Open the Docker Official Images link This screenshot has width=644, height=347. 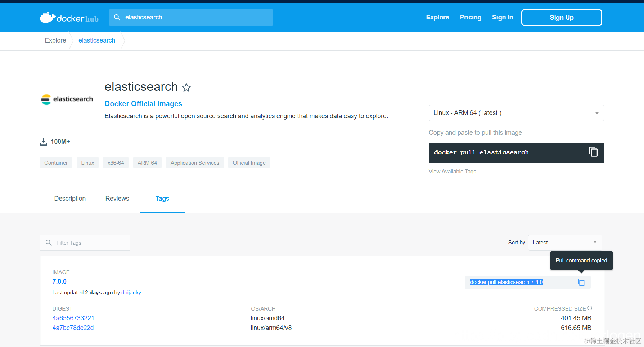(143, 104)
